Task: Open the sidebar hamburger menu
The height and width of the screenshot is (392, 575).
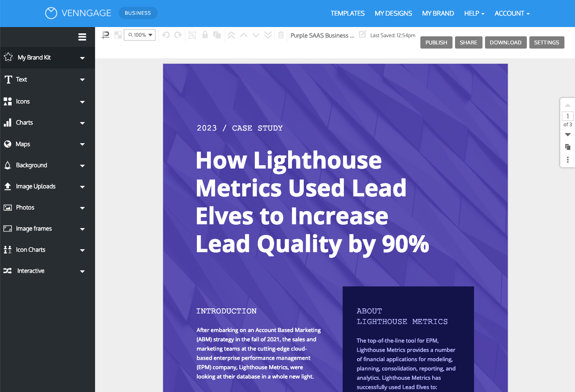Action: click(82, 37)
